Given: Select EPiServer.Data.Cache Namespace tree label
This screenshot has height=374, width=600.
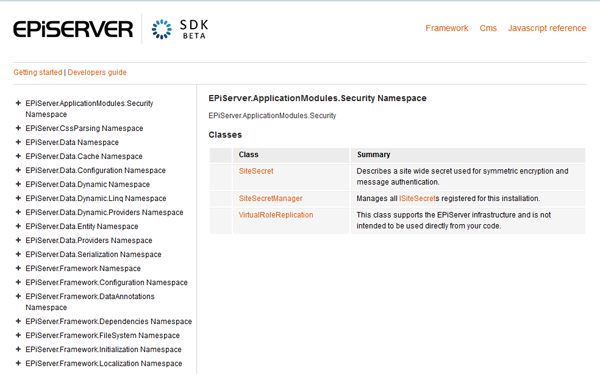Looking at the screenshot, I should [x=84, y=156].
